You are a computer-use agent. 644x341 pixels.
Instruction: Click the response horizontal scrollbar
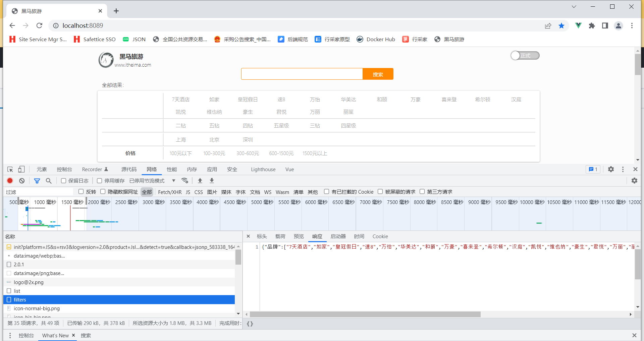pyautogui.click(x=365, y=314)
